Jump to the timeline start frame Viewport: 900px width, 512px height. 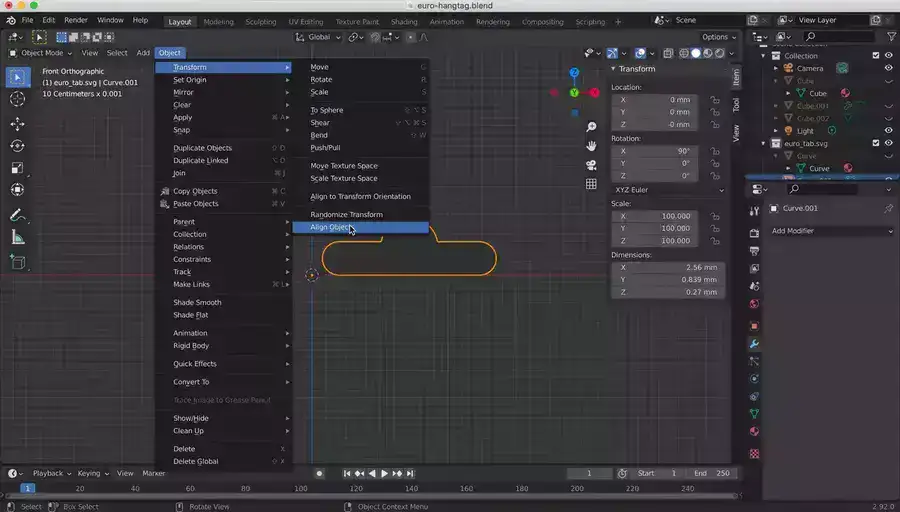[x=347, y=474]
